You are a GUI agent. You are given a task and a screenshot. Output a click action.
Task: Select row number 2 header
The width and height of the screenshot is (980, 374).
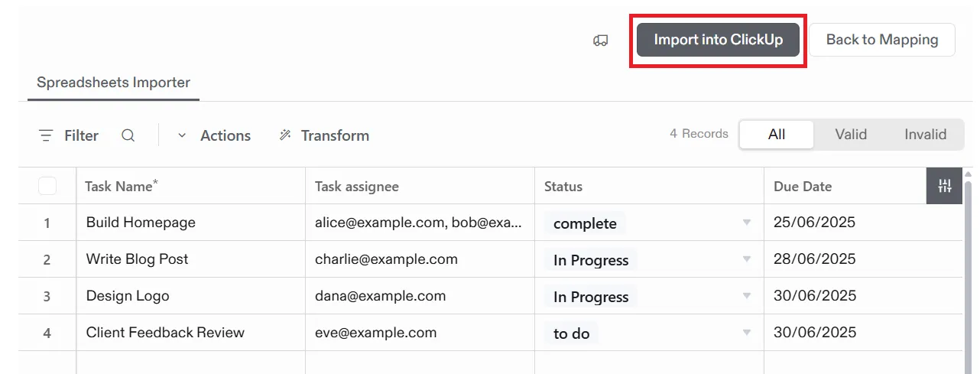[x=47, y=259]
